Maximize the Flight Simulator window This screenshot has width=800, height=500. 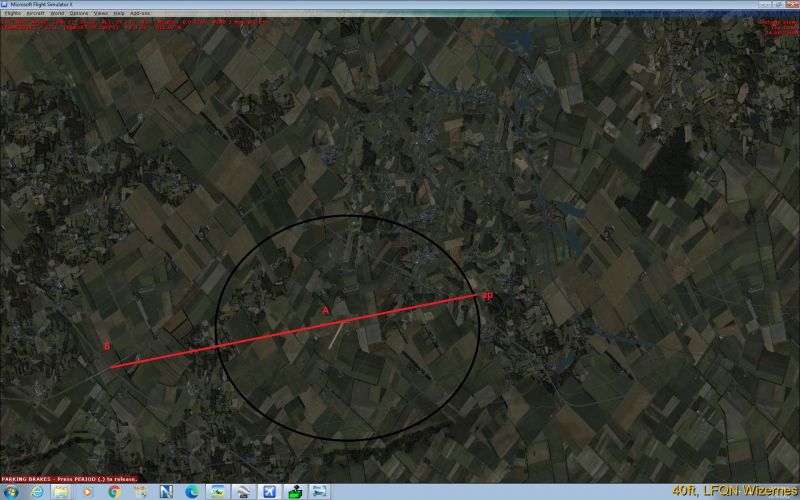(x=778, y=4)
